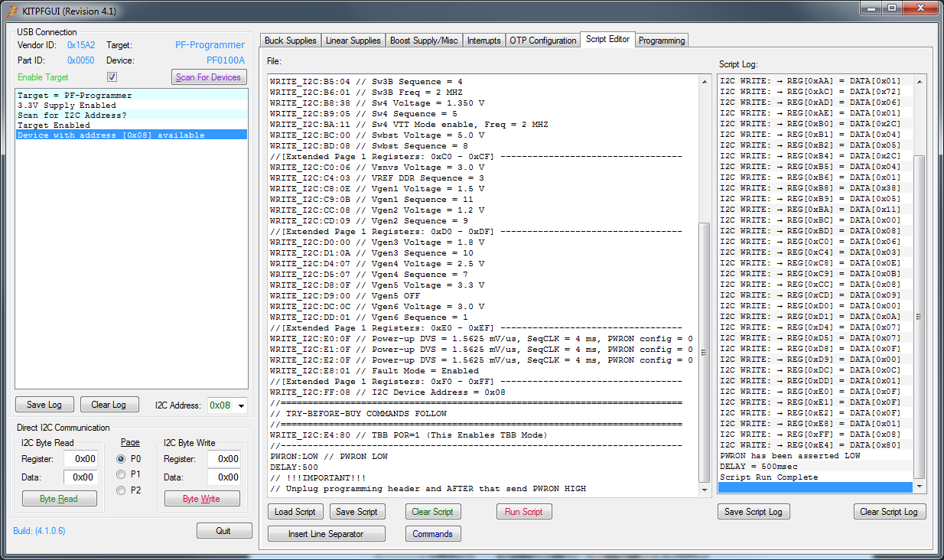Select the Script Editor tab

pos(608,39)
